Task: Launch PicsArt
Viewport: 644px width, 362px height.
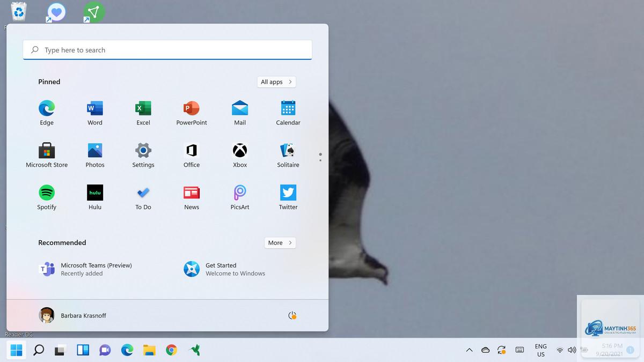Action: tap(240, 198)
